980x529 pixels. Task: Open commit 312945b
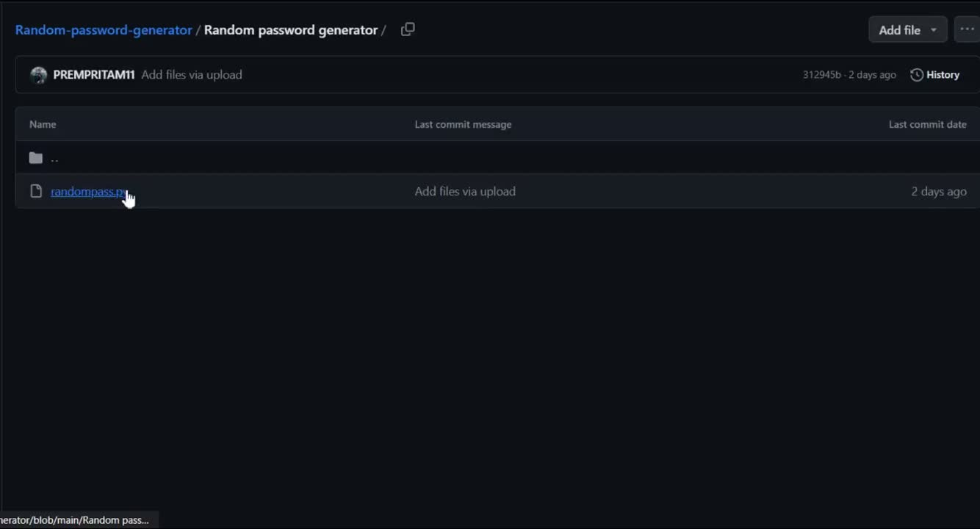821,75
